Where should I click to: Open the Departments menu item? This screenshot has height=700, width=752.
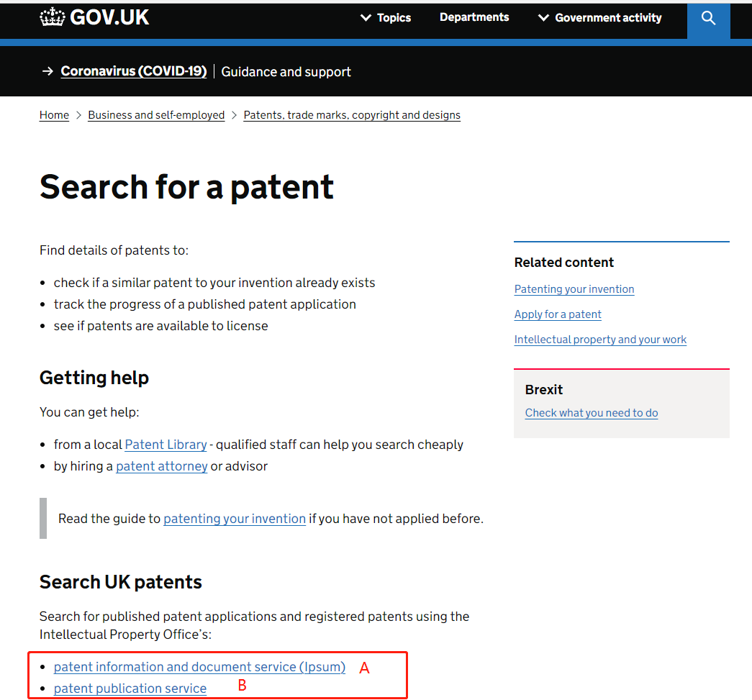click(x=474, y=17)
